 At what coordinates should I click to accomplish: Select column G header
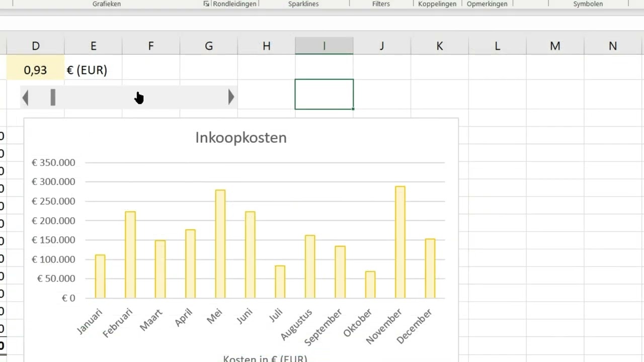[x=209, y=46]
